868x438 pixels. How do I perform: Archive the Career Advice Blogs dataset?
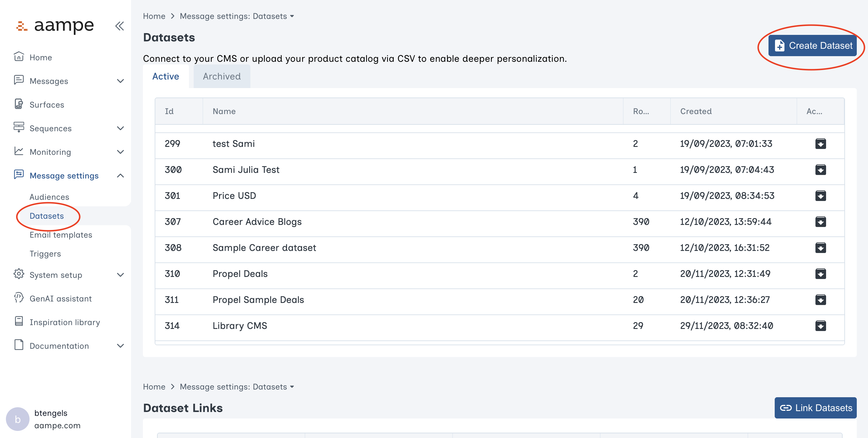click(820, 222)
